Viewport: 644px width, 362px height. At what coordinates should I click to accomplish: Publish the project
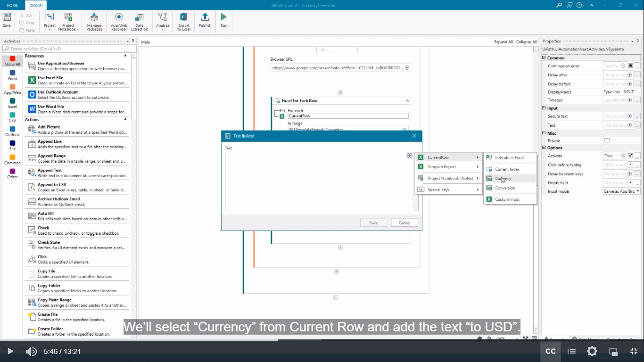pyautogui.click(x=205, y=20)
